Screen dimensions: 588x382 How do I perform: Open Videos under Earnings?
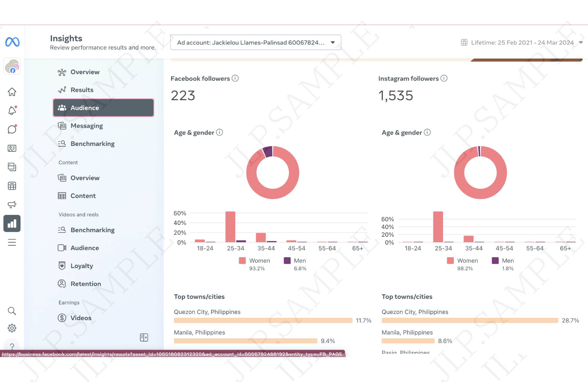click(x=81, y=318)
